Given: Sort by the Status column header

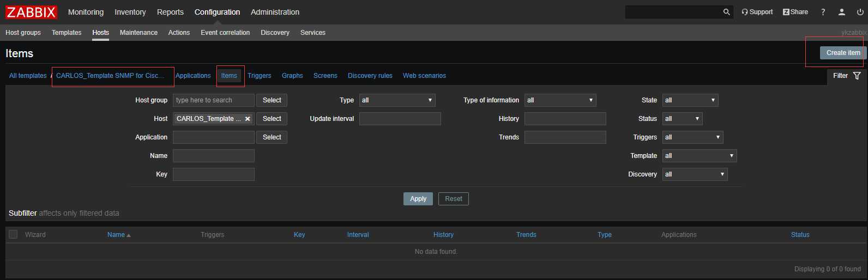Looking at the screenshot, I should (800, 235).
